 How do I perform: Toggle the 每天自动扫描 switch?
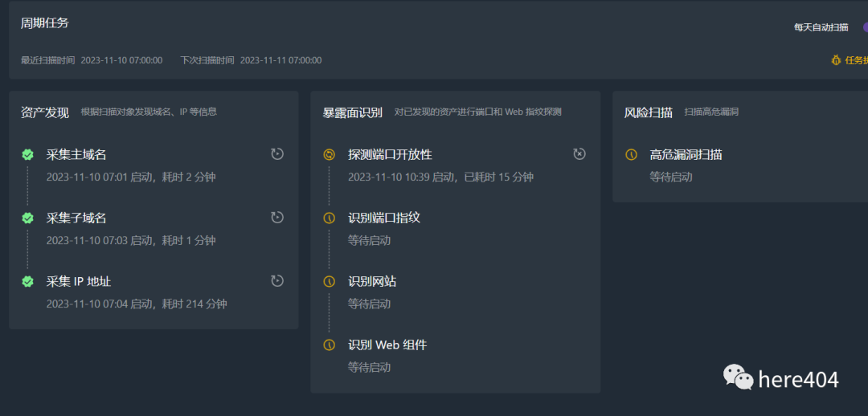point(864,27)
